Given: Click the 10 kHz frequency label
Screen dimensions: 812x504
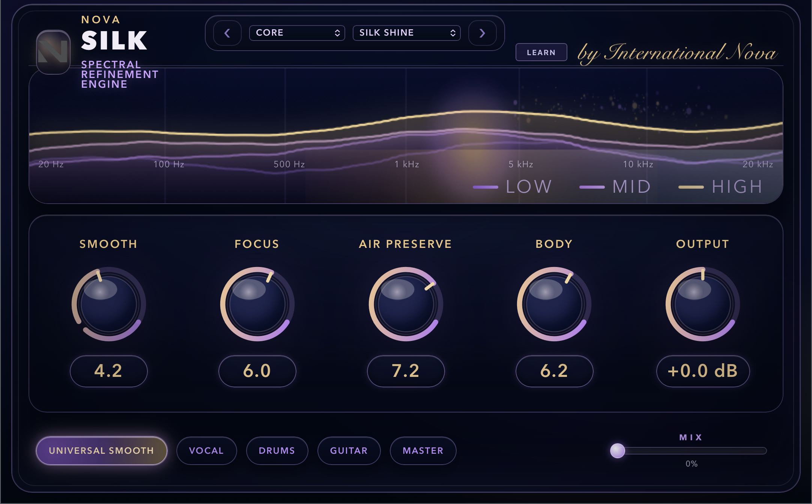Looking at the screenshot, I should click(x=638, y=164).
